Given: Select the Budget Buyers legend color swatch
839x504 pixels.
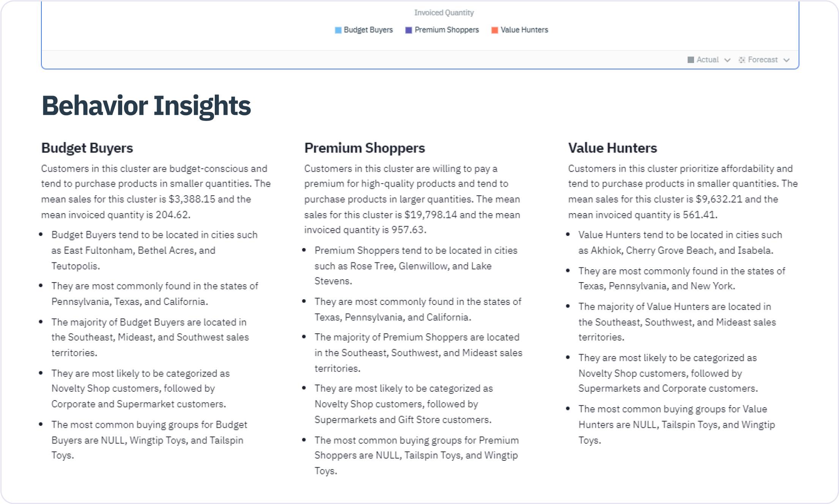Looking at the screenshot, I should pos(338,29).
